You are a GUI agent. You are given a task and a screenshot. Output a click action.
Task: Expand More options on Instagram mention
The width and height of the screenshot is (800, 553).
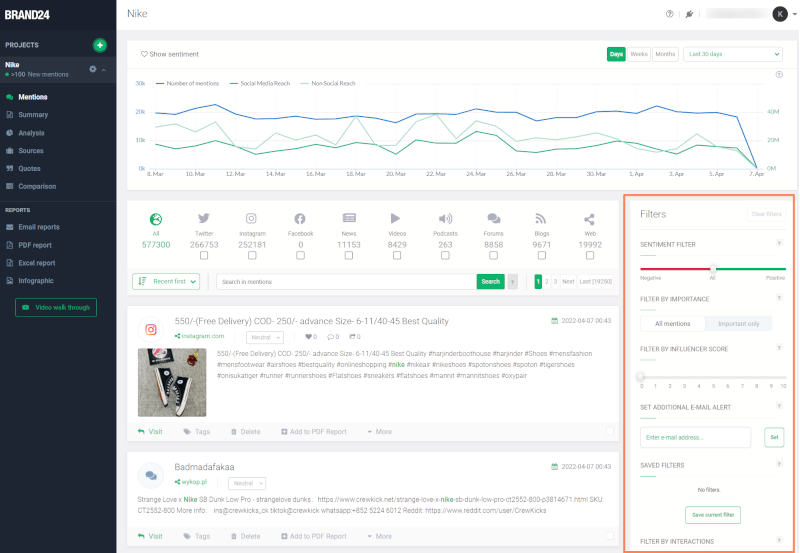tap(380, 432)
